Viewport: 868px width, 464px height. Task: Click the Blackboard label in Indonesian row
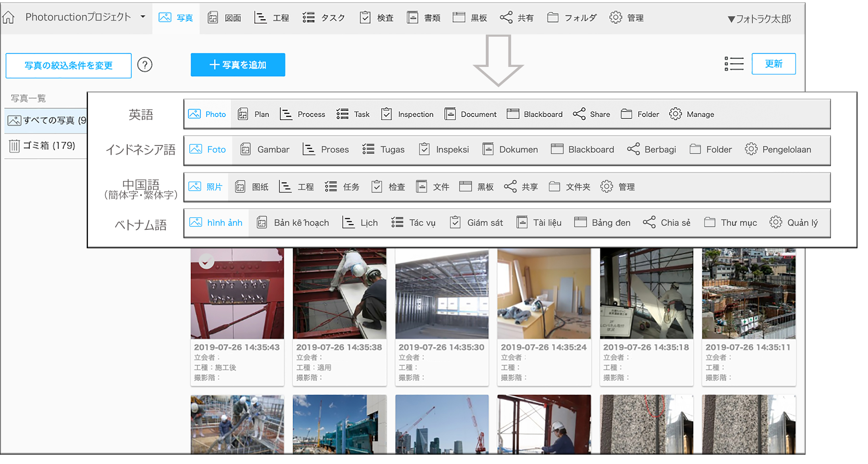[591, 150]
